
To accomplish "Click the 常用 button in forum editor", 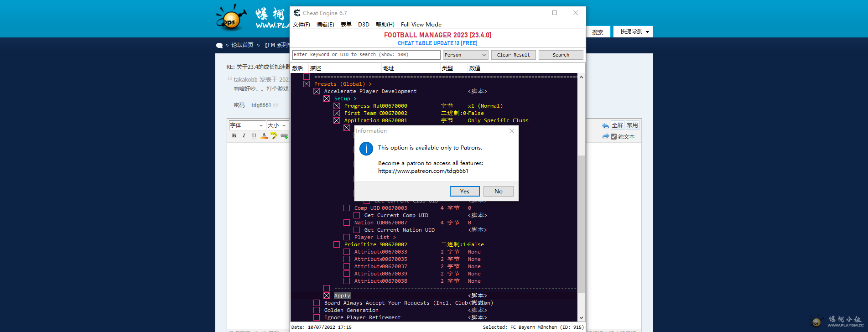I will coord(632,125).
